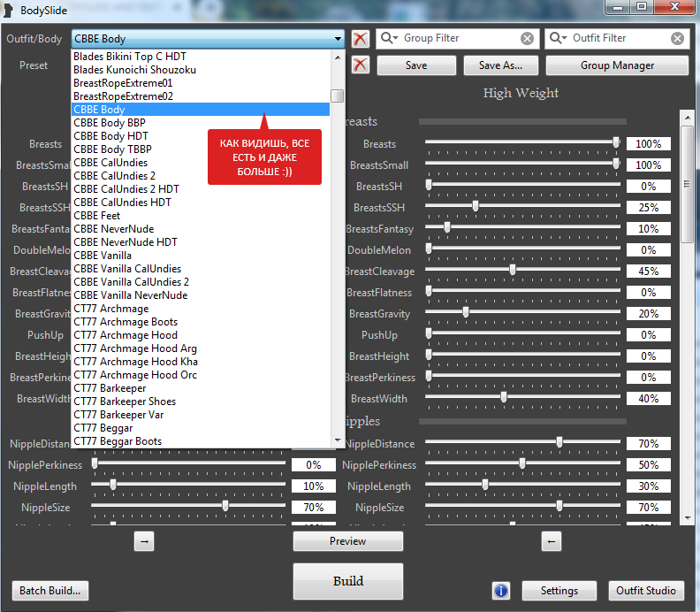700x612 pixels.
Task: Click the Batch Build... button
Action: (x=50, y=590)
